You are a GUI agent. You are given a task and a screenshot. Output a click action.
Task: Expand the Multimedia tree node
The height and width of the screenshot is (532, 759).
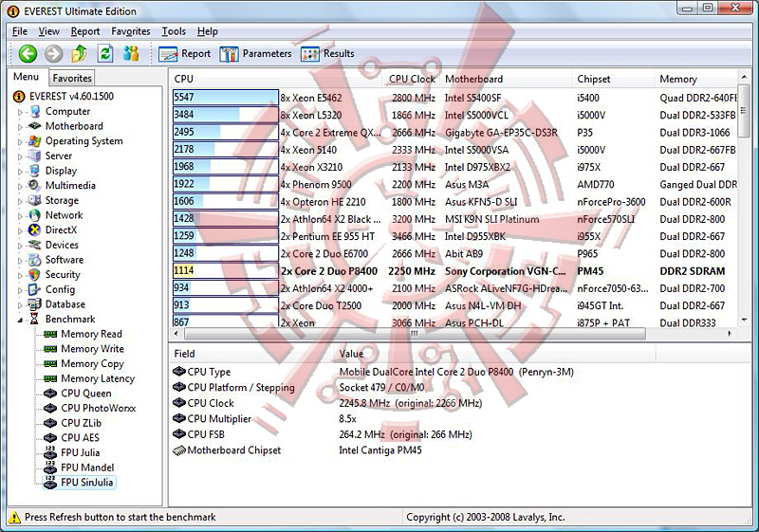20,187
